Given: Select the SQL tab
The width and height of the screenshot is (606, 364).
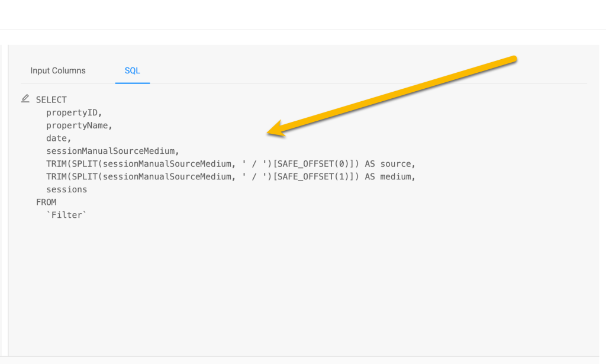Looking at the screenshot, I should pyautogui.click(x=132, y=70).
